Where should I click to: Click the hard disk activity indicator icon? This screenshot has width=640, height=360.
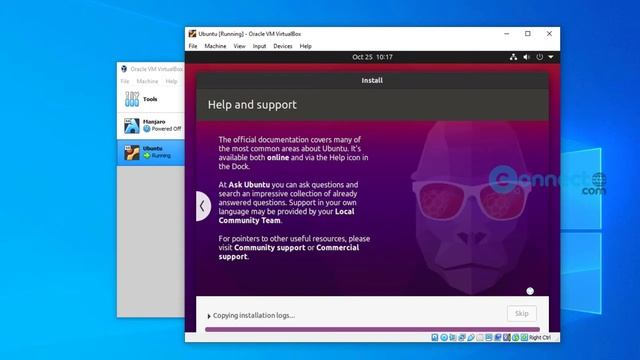click(x=434, y=338)
